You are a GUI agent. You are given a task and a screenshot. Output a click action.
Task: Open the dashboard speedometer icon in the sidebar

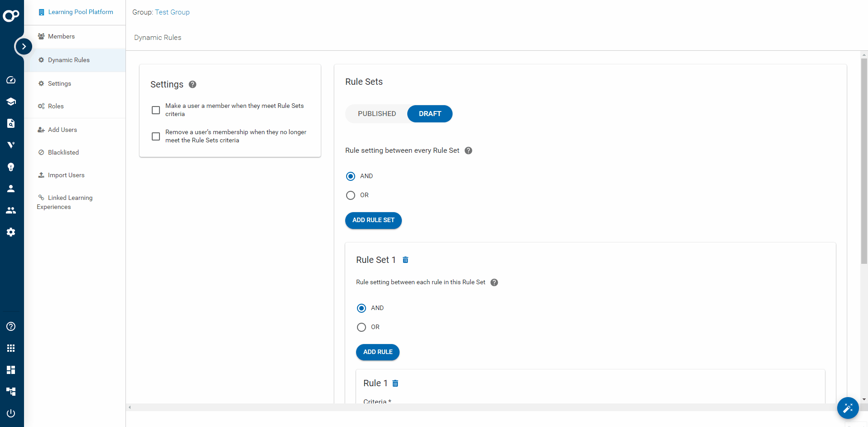pyautogui.click(x=11, y=80)
